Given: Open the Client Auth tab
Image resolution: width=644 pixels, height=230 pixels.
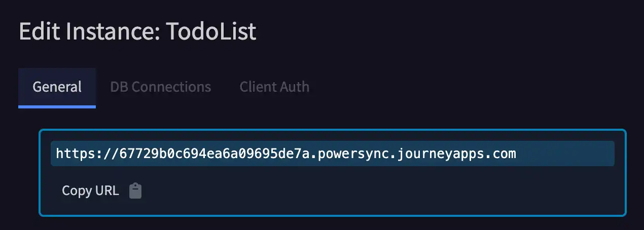Looking at the screenshot, I should pyautogui.click(x=274, y=87).
